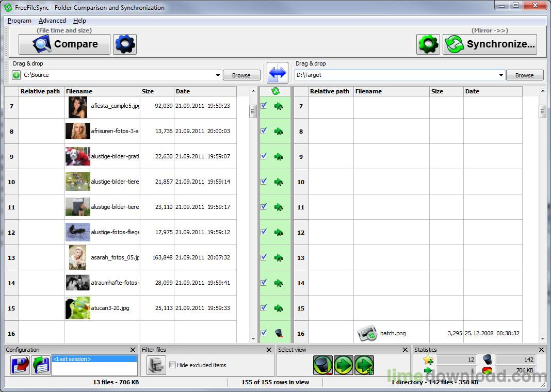The width and height of the screenshot is (551, 392).
Task: Click the green plus add folder pair icon
Action: click(17, 75)
